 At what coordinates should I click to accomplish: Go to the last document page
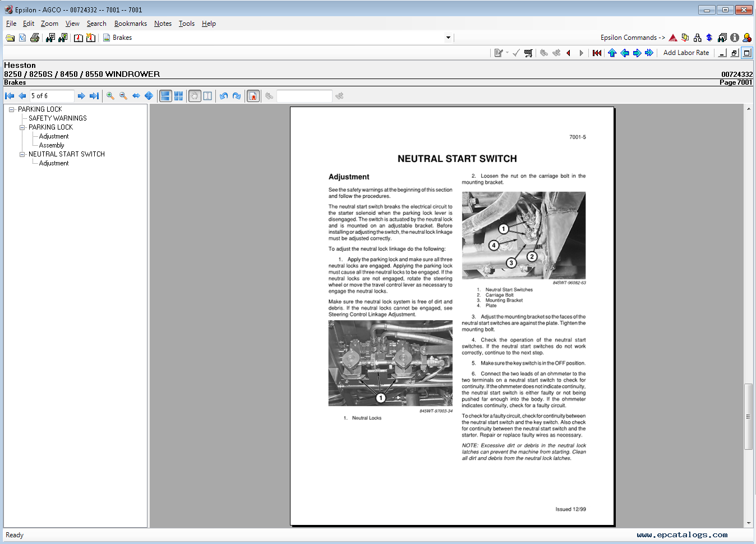(94, 96)
